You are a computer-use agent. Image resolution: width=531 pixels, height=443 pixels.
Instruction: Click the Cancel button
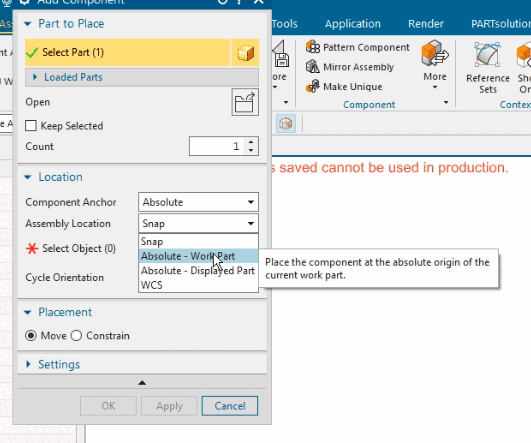click(230, 406)
